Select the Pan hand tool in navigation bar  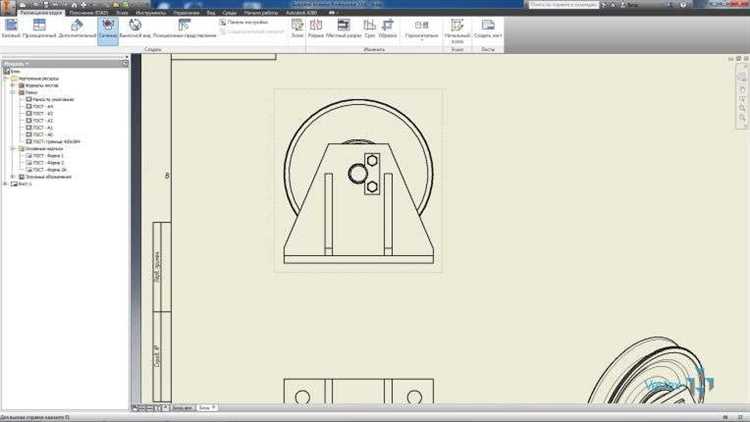pos(742,89)
